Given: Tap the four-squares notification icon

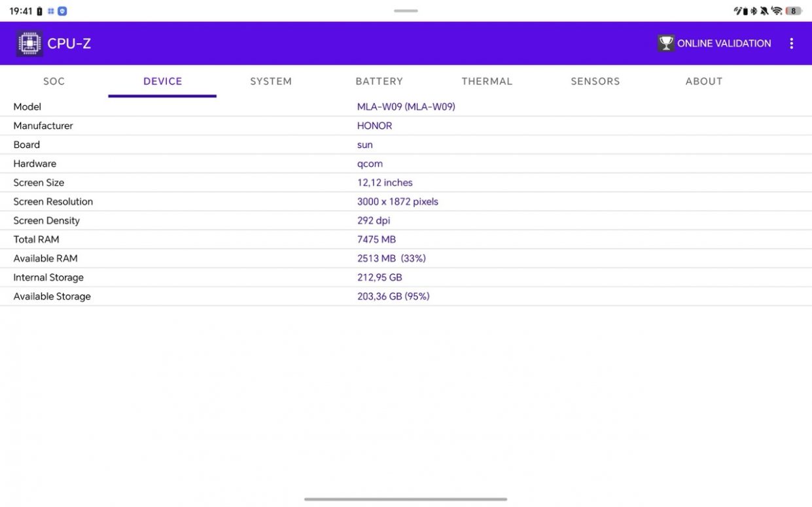Looking at the screenshot, I should tap(50, 11).
